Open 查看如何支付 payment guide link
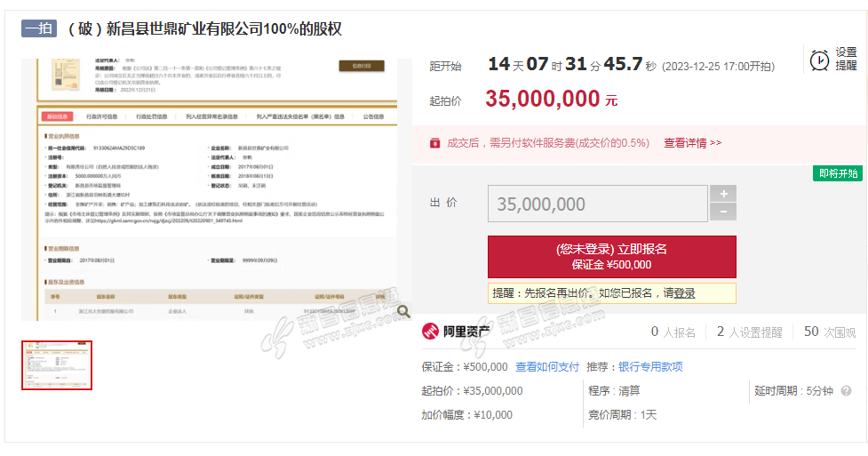Screen dimensions: 868x456 [547, 366]
